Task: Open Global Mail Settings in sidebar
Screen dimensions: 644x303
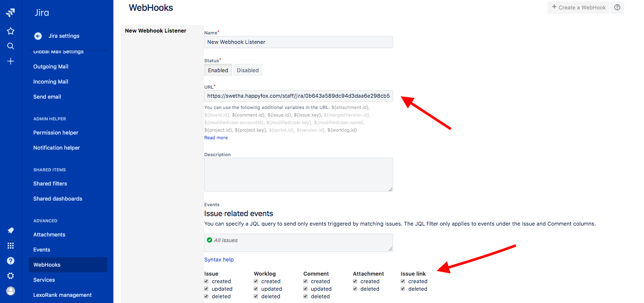Action: point(58,51)
